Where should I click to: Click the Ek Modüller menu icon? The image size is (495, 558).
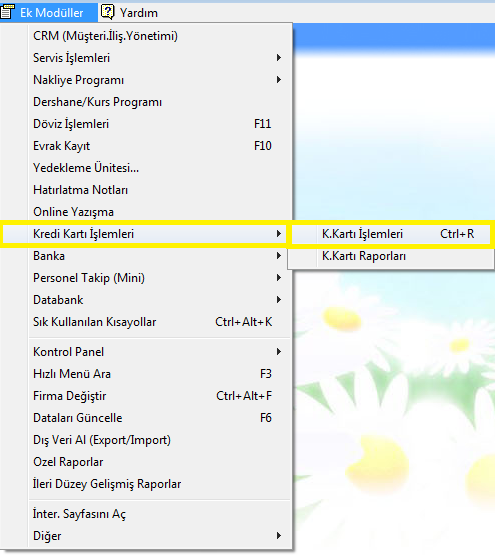7,12
